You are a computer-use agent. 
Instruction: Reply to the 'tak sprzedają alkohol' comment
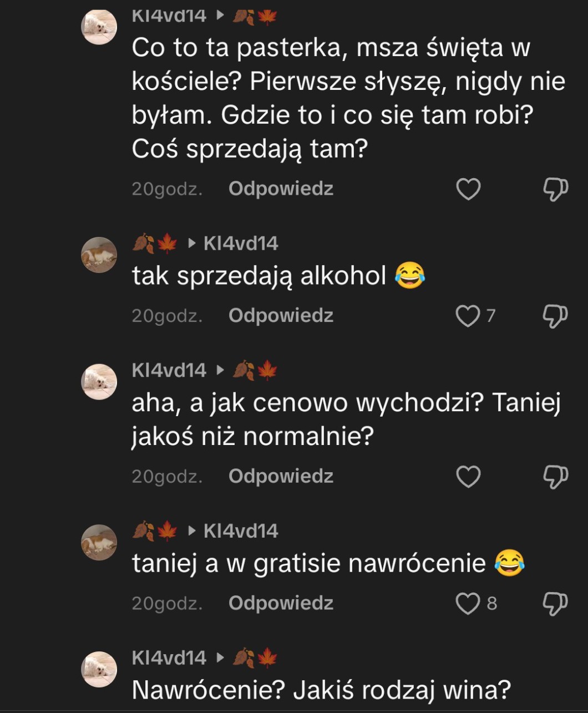click(281, 316)
